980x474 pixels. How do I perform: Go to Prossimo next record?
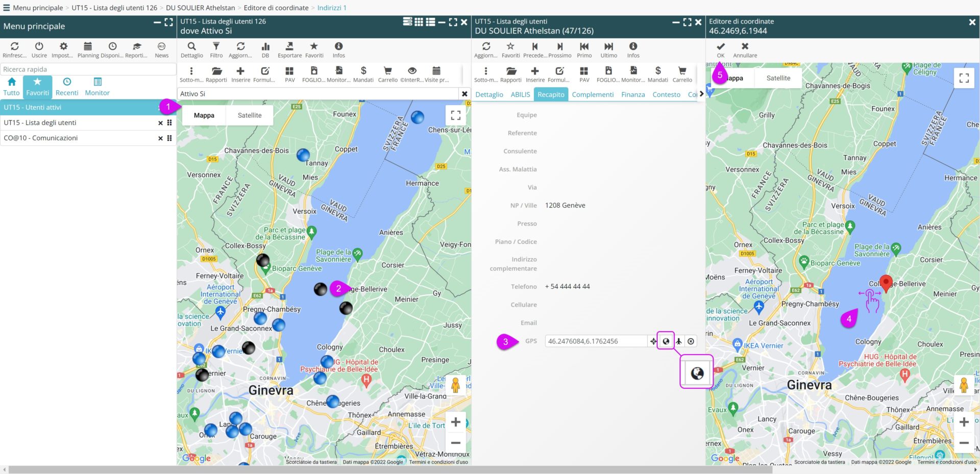click(x=560, y=47)
